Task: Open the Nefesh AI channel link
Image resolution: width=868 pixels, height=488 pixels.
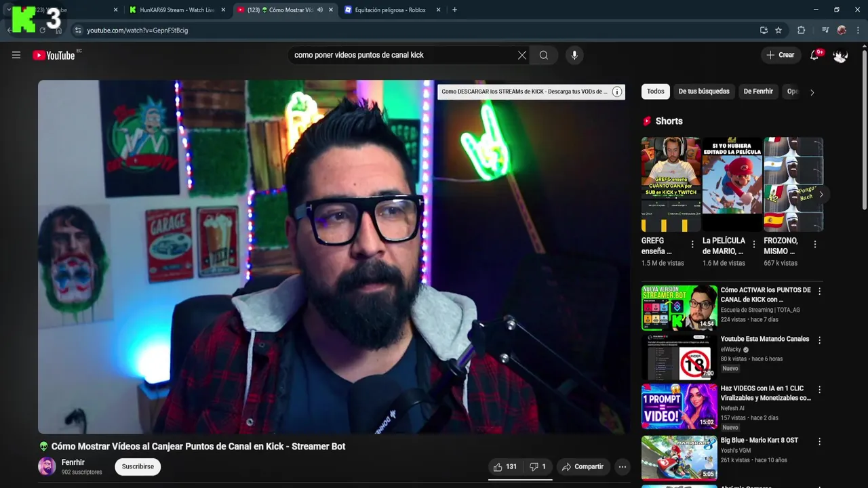Action: [732, 408]
